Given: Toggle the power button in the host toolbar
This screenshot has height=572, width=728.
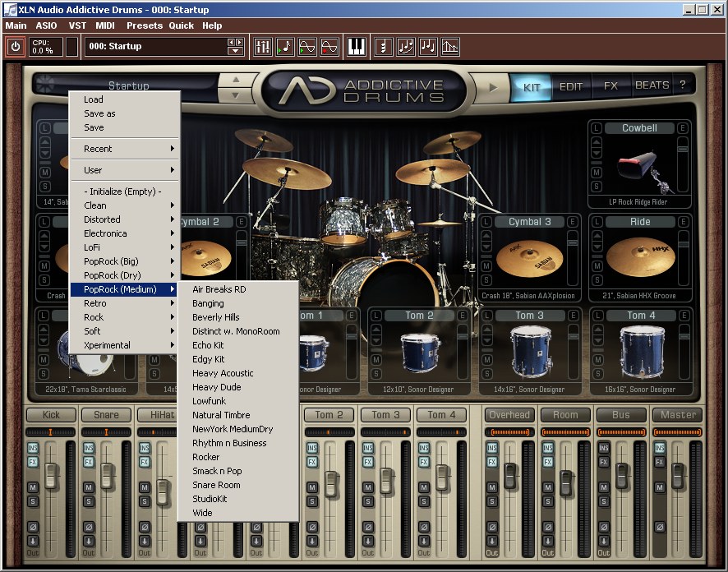Looking at the screenshot, I should (x=16, y=46).
